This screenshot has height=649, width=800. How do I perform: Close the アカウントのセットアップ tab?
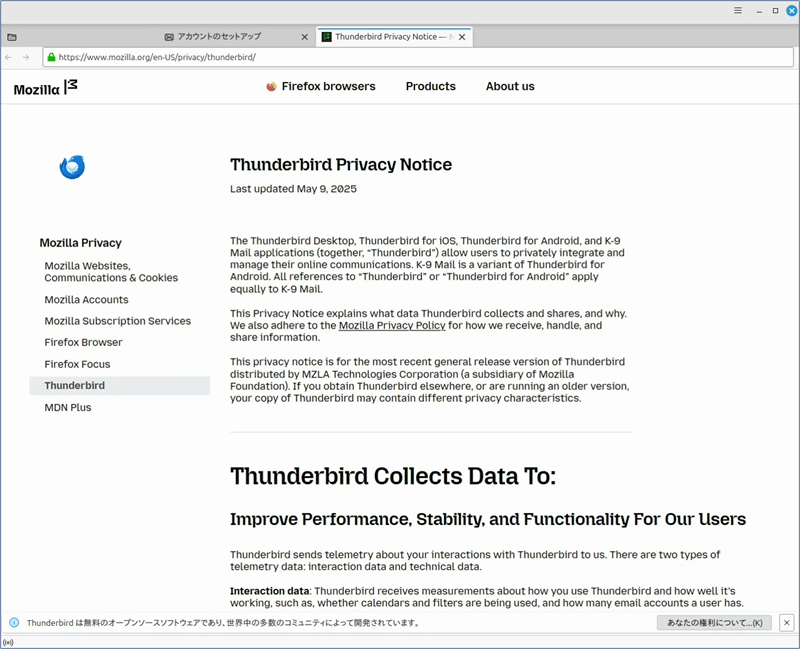pyautogui.click(x=305, y=37)
